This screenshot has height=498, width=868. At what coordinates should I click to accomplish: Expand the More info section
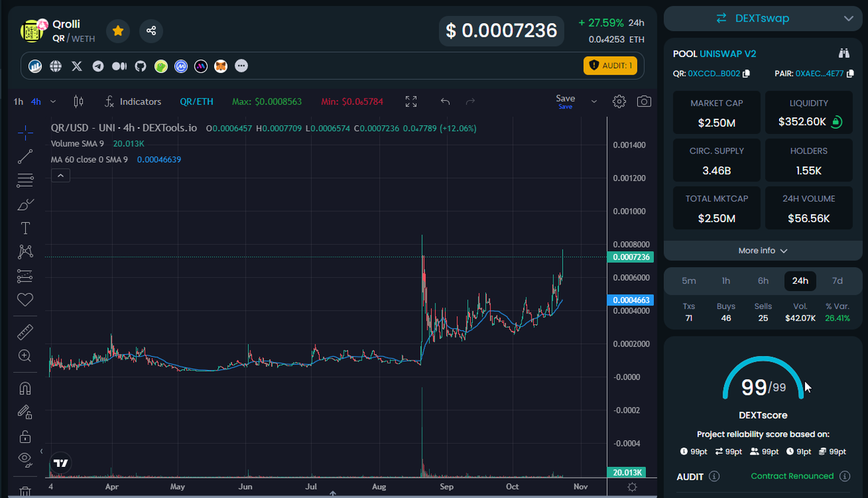tap(762, 250)
